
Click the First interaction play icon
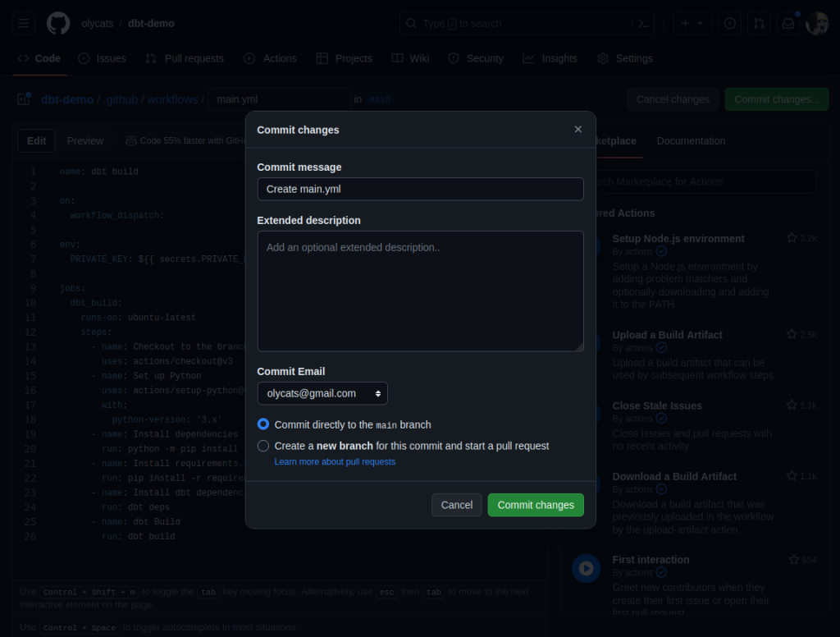pyautogui.click(x=586, y=568)
